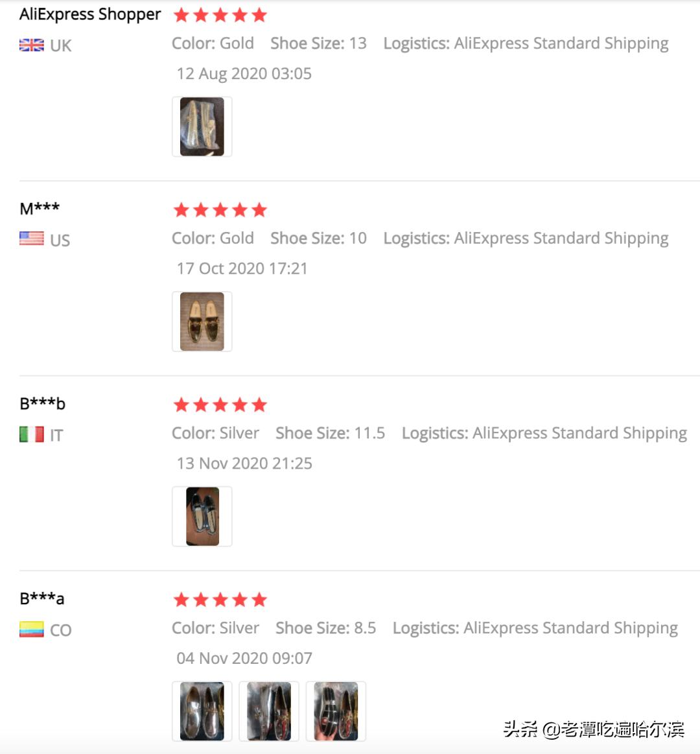Click B***b's five-star rating

[x=220, y=405]
